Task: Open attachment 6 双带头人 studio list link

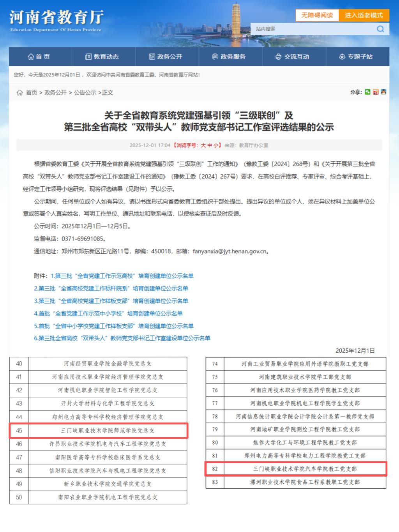Action: coord(122,338)
